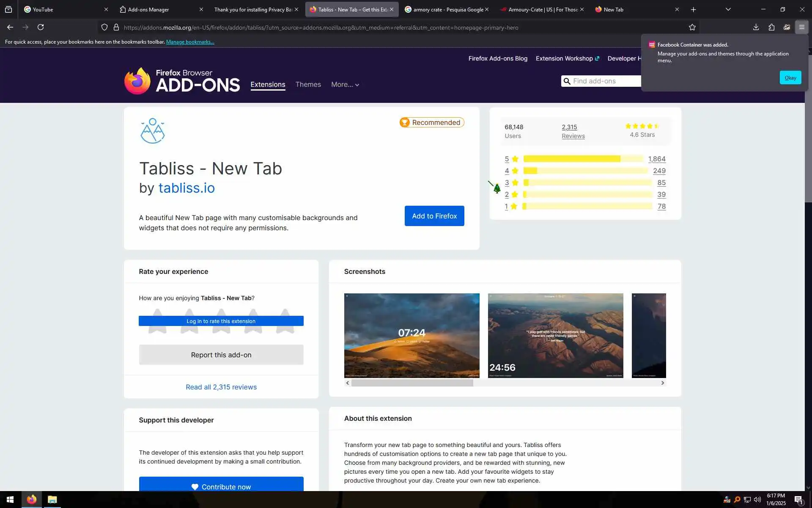Open Firefox application hamburger menu
Viewport: 812px width, 508px height.
point(801,28)
